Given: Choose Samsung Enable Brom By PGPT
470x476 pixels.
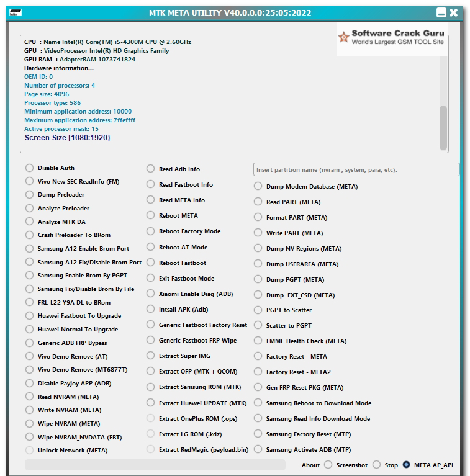Looking at the screenshot, I should (x=29, y=276).
